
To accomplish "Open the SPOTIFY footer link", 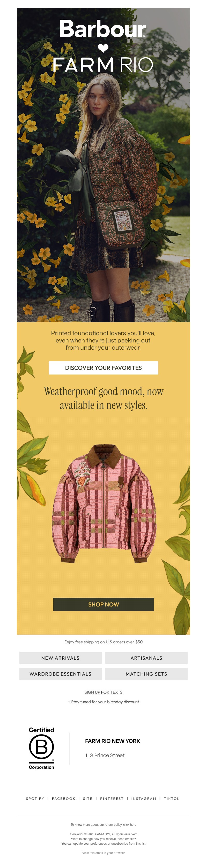I will (x=35, y=799).
